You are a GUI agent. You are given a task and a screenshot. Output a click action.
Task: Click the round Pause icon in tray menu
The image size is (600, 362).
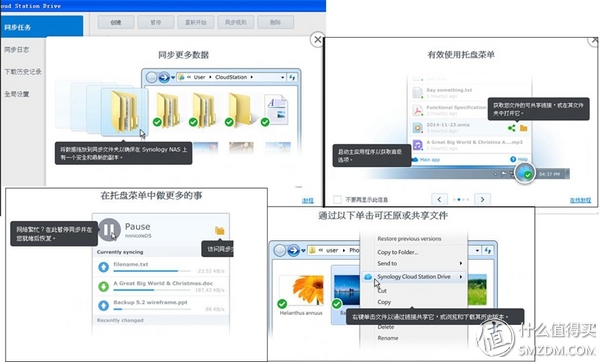(109, 229)
